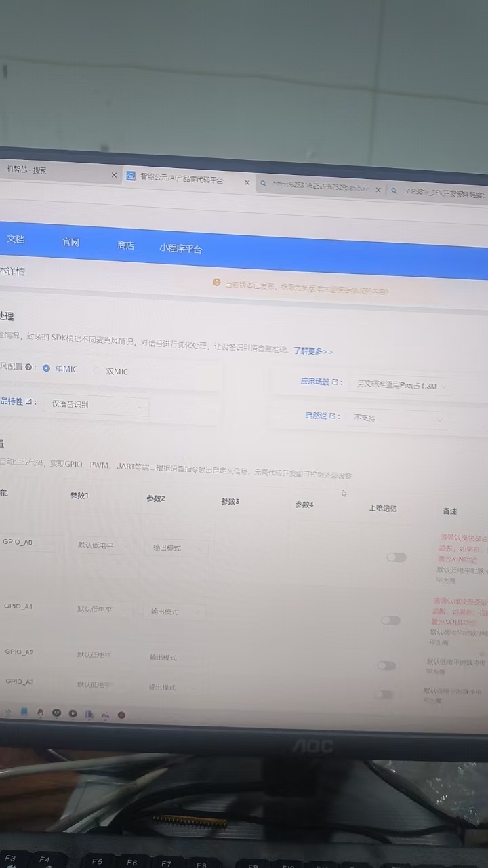Click the orange warning icon in notice banner

coord(217,282)
